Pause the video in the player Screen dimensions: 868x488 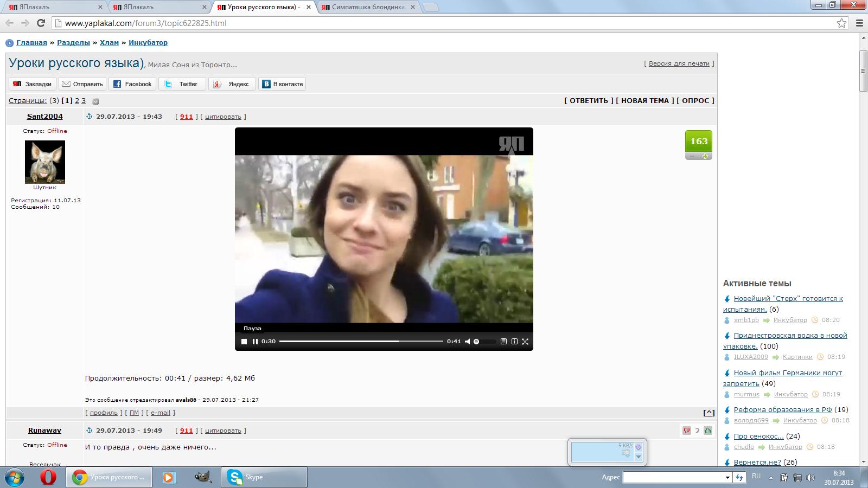tap(255, 342)
